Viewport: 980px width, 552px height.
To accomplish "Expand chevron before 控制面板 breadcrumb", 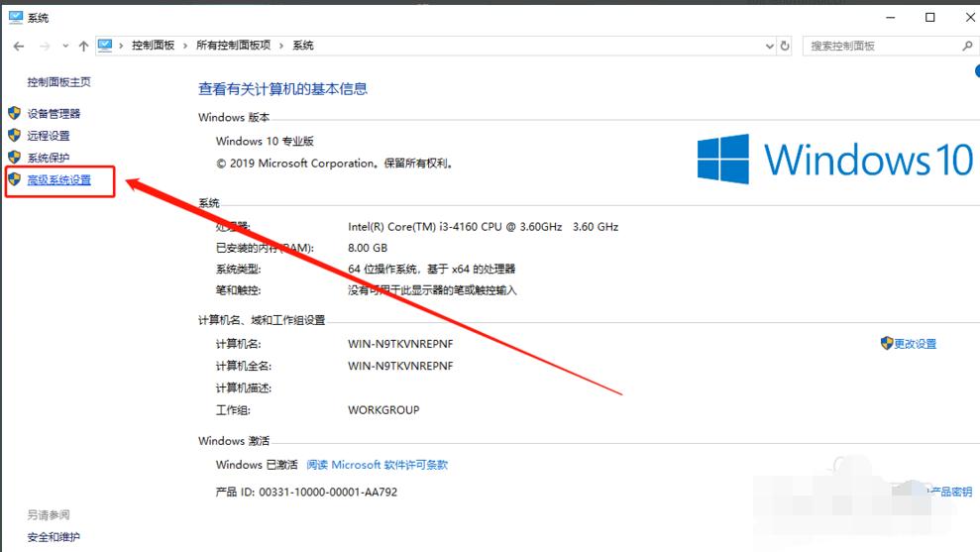I will [x=121, y=45].
